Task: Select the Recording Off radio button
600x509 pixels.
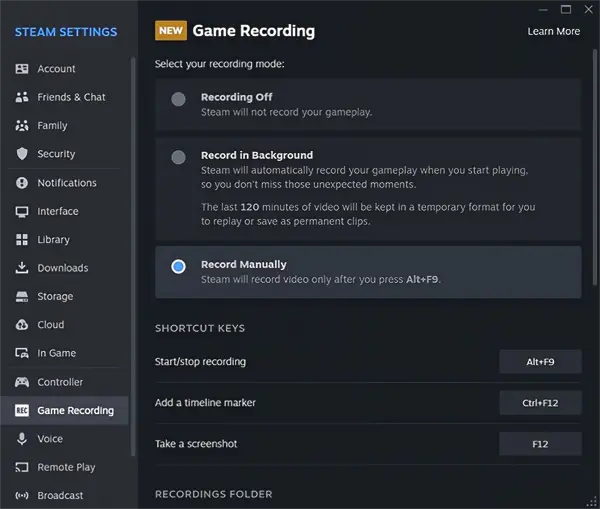Action: coord(178,99)
